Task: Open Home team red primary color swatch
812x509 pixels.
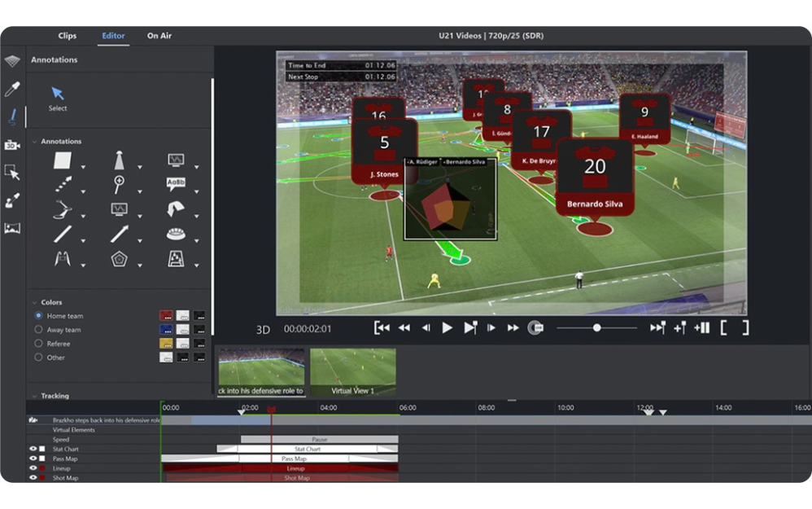Action: point(166,315)
